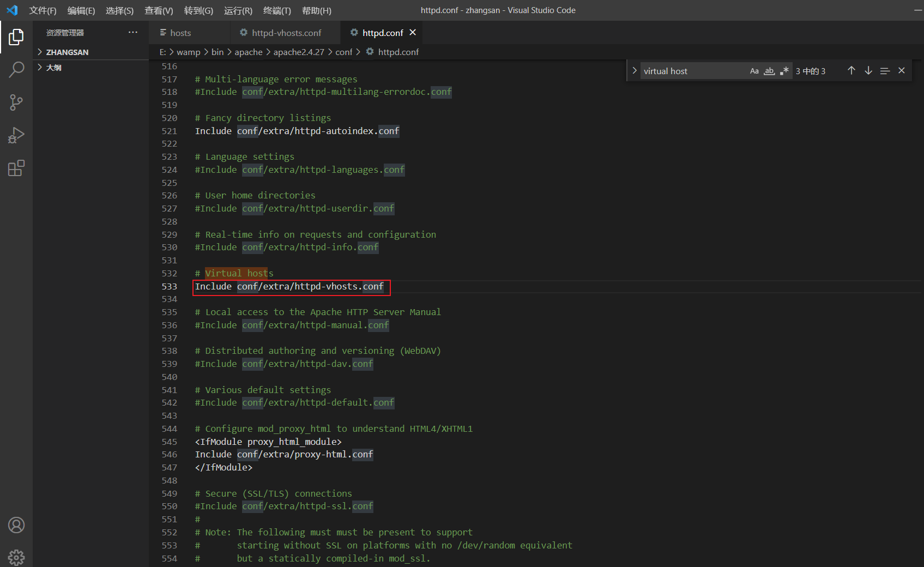The width and height of the screenshot is (924, 567).
Task: Toggle Match Case in find widget
Action: coord(754,71)
